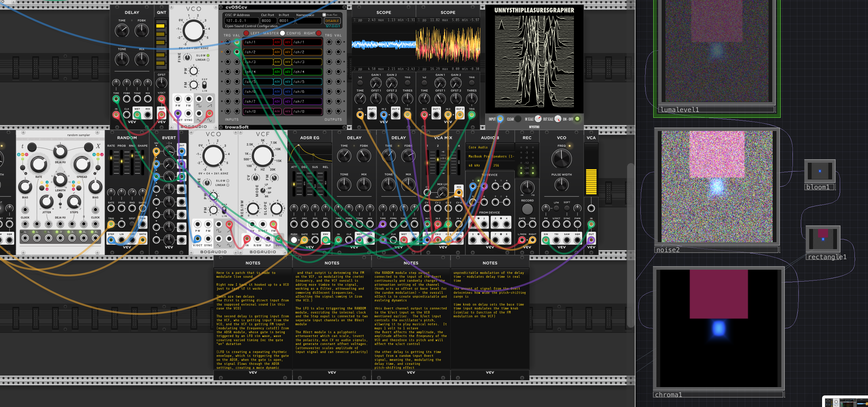Click ADSR EG PUSH button
This screenshot has height=407, width=868.
[x=294, y=240]
